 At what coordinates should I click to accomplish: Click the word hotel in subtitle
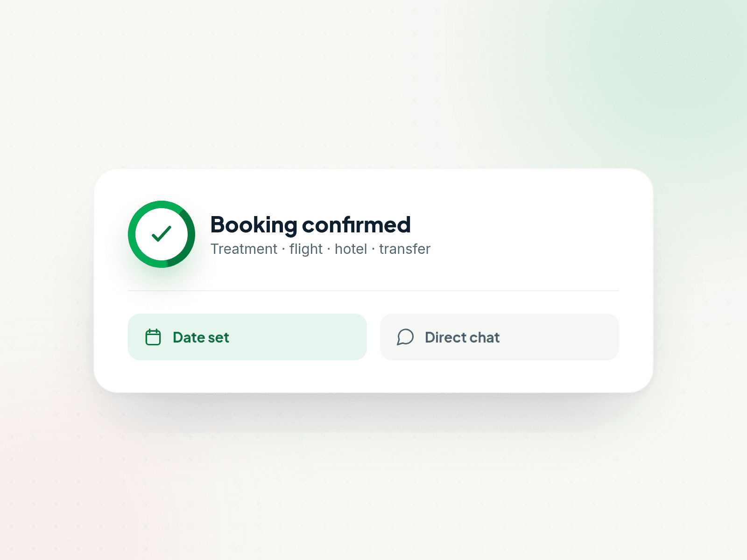point(351,249)
